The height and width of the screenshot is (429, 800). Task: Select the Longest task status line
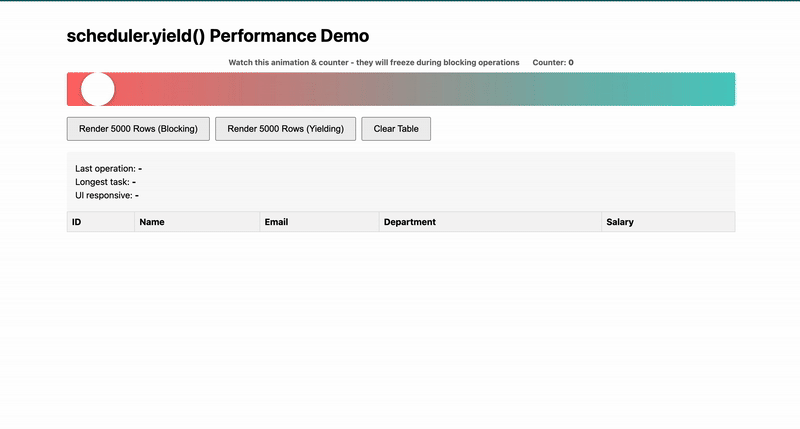pyautogui.click(x=105, y=182)
